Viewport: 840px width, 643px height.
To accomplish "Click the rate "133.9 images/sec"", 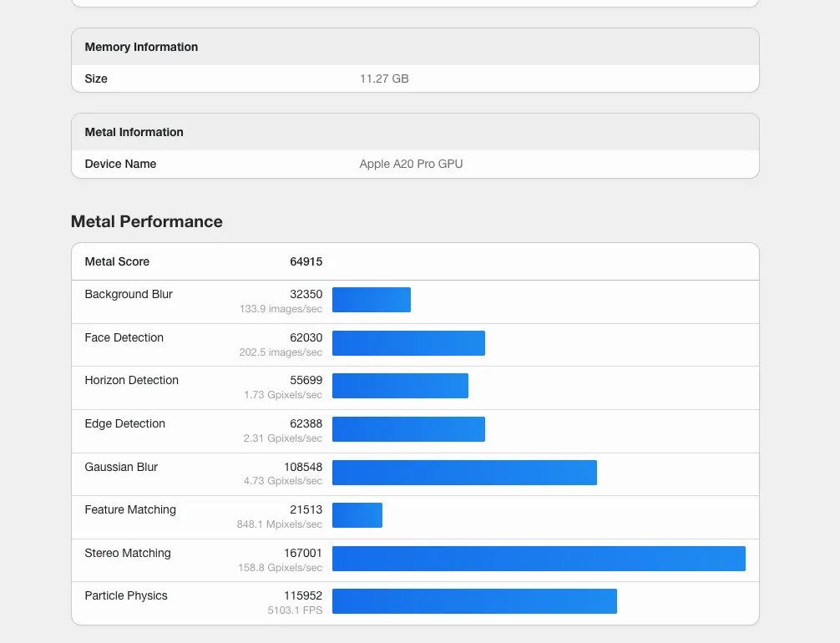I will click(x=281, y=309).
